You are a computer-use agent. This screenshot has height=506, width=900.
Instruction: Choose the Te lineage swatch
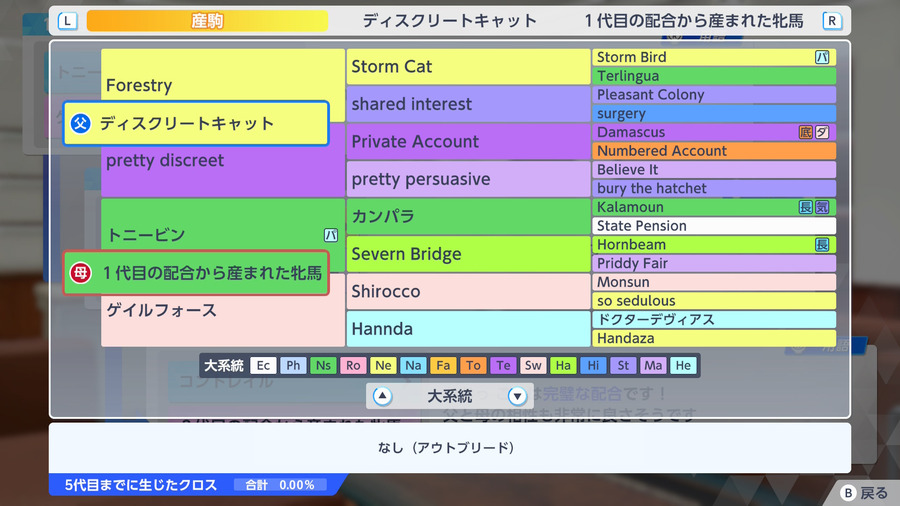503,365
